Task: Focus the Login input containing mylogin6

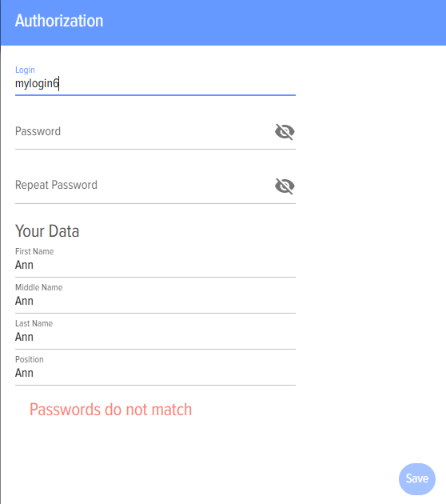Action: pos(155,83)
